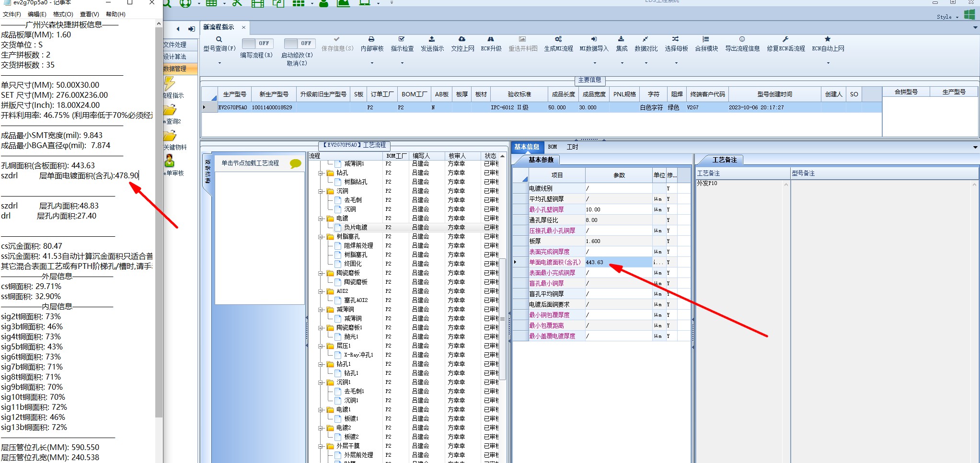Screen dimensions: 980x463
Task: Click the 板厚 parameter value 1.600
Action: (618, 242)
